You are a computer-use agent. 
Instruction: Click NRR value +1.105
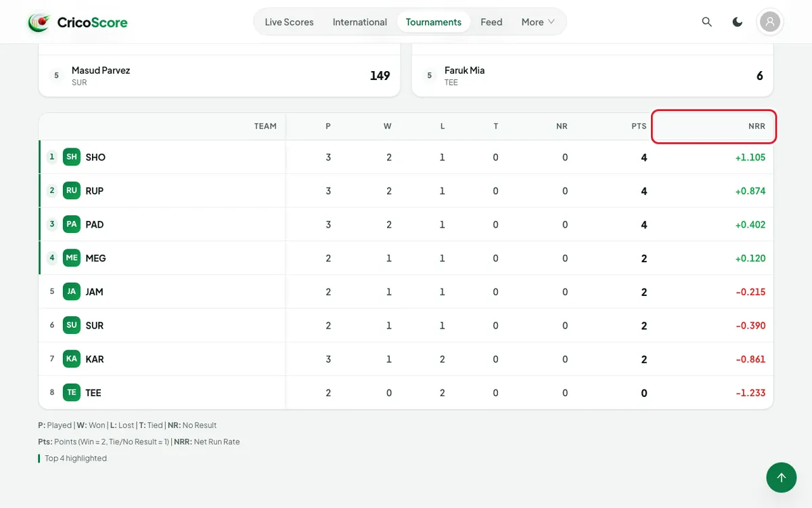(750, 157)
